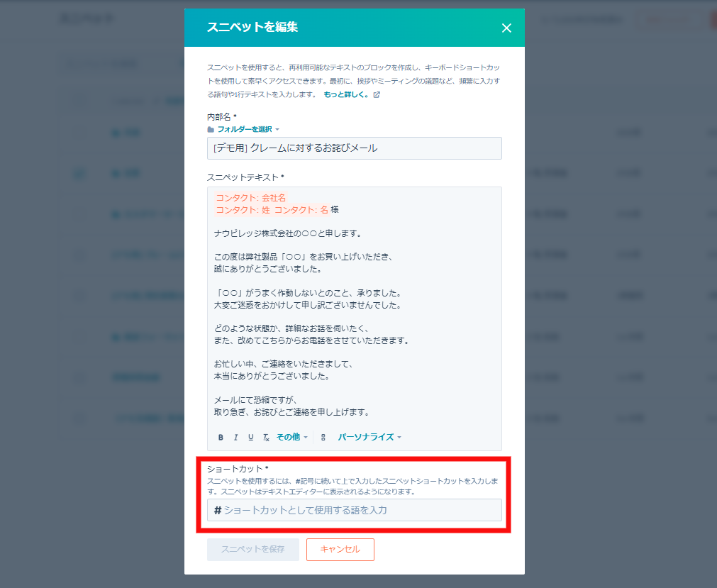Click the line 取り急ぎ、お詫びとご連絡を申し上げます。
The width and height of the screenshot is (717, 588).
tap(293, 412)
